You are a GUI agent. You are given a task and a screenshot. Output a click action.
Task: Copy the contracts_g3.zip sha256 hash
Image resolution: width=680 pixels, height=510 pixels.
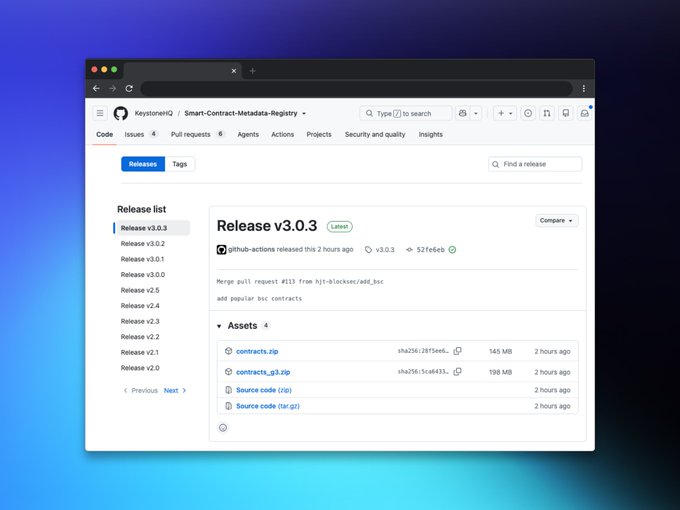tap(458, 372)
